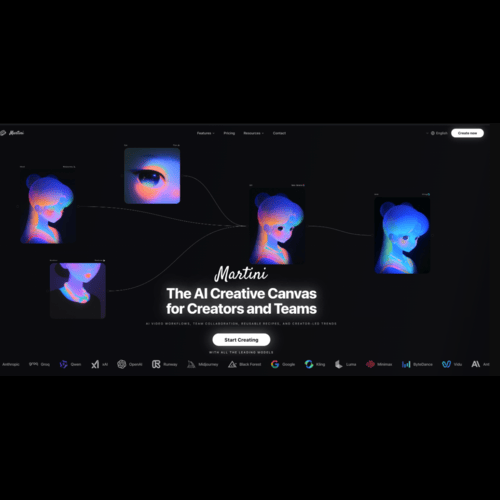
Task: Select the blue girl portrait output node
Action: 402,235
